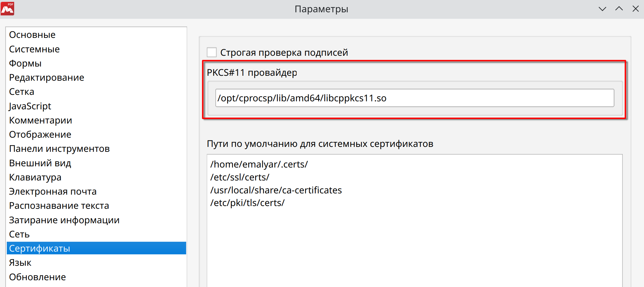The width and height of the screenshot is (644, 287).
Task: Select /etc/pki/tls/certs/ path entry
Action: pos(247,203)
